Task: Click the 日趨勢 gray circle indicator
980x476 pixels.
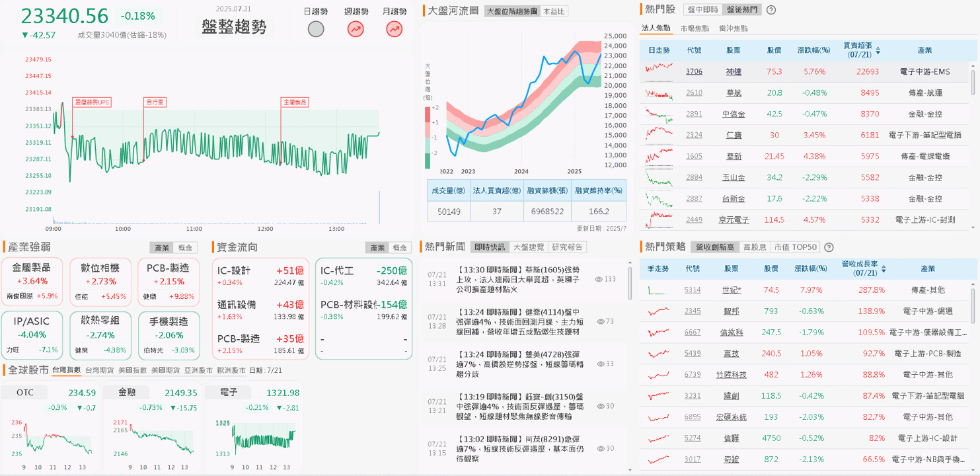Action: (317, 28)
